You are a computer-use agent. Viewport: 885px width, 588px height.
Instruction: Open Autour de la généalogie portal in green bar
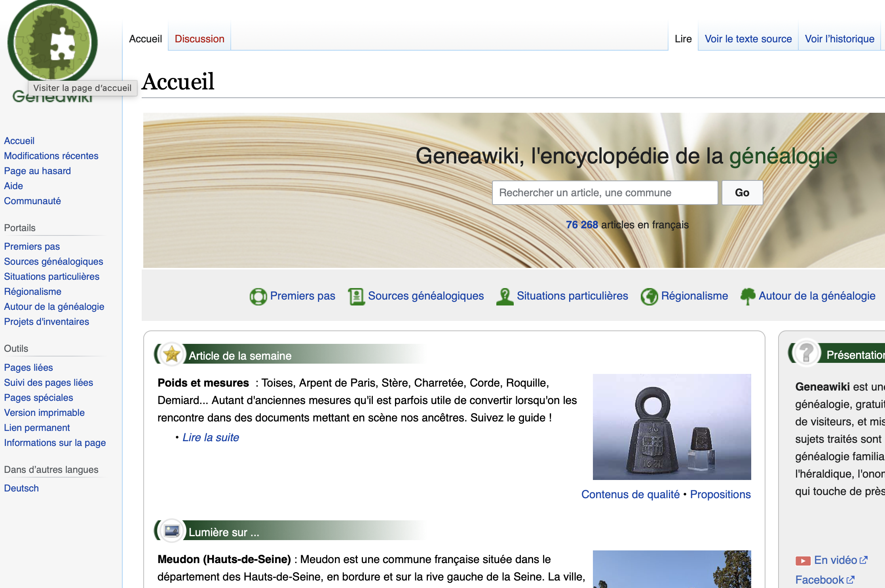coord(817,296)
